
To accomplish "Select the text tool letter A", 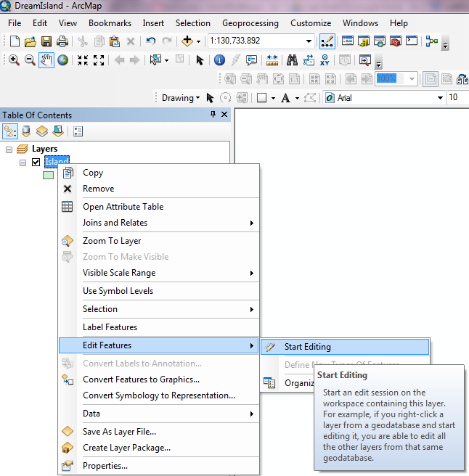I will (x=285, y=98).
